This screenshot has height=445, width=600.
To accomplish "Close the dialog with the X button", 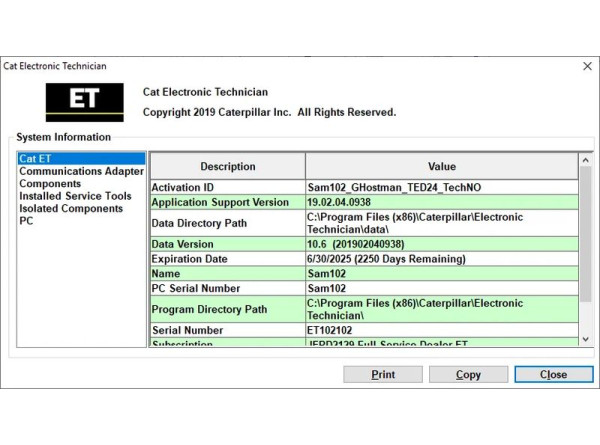I will tap(587, 66).
